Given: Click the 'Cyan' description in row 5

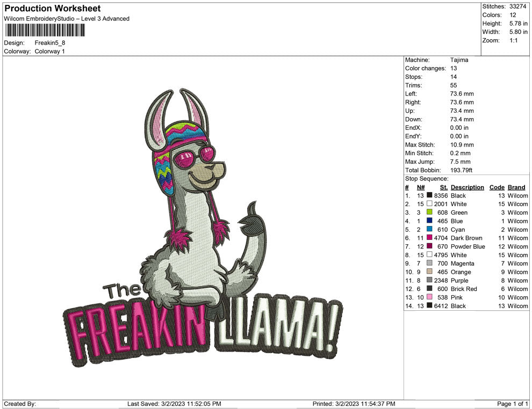Looking at the screenshot, I should [458, 229].
